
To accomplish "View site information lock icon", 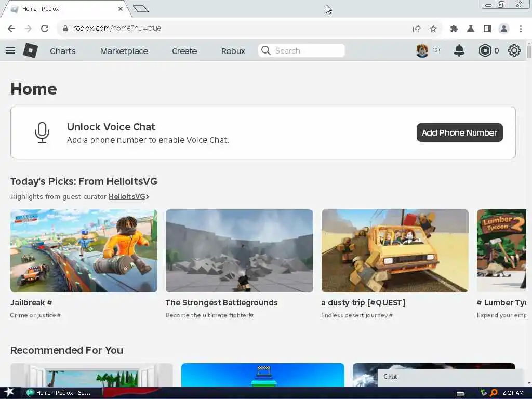I will [x=65, y=29].
